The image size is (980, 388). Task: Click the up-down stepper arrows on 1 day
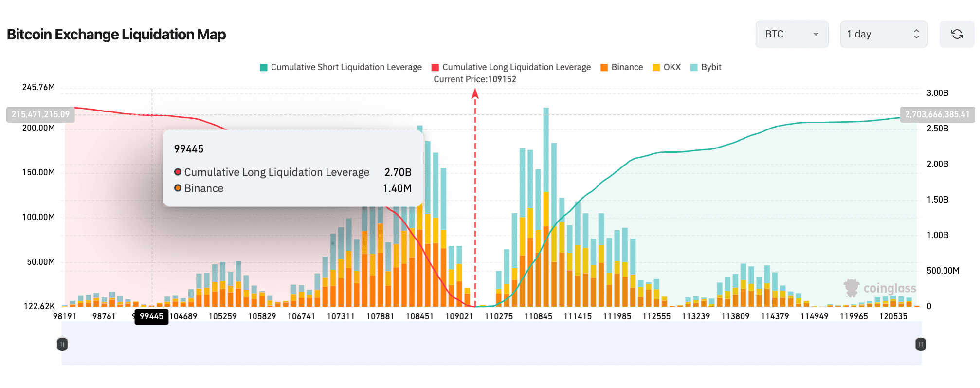click(916, 34)
